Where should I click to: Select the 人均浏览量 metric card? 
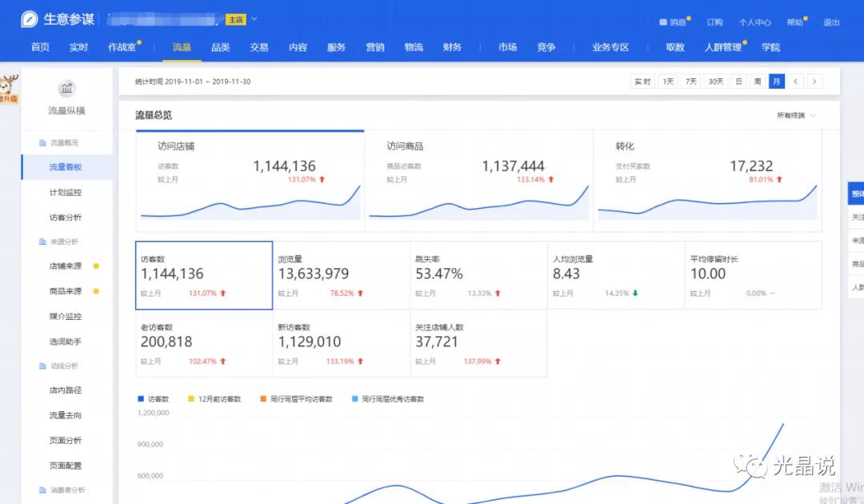point(616,275)
